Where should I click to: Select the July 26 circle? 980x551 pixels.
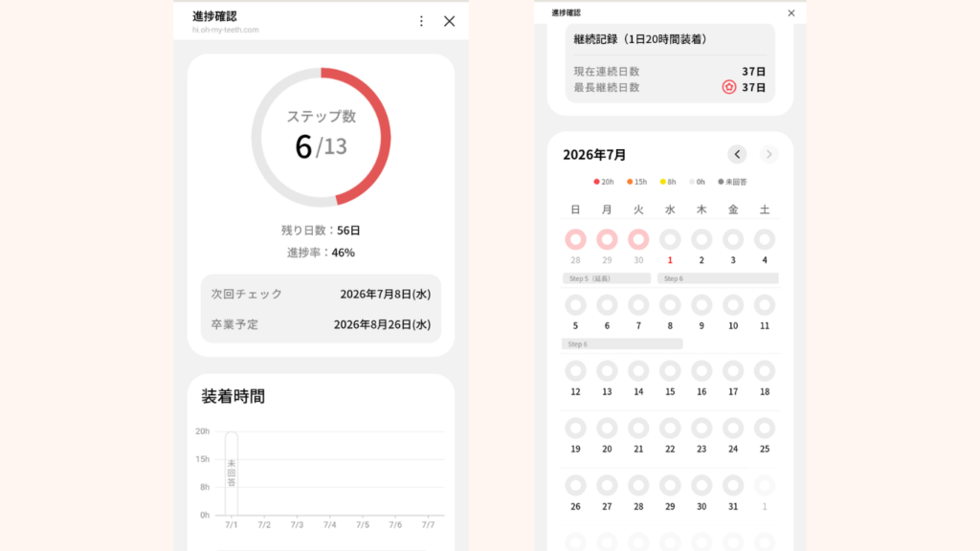575,485
